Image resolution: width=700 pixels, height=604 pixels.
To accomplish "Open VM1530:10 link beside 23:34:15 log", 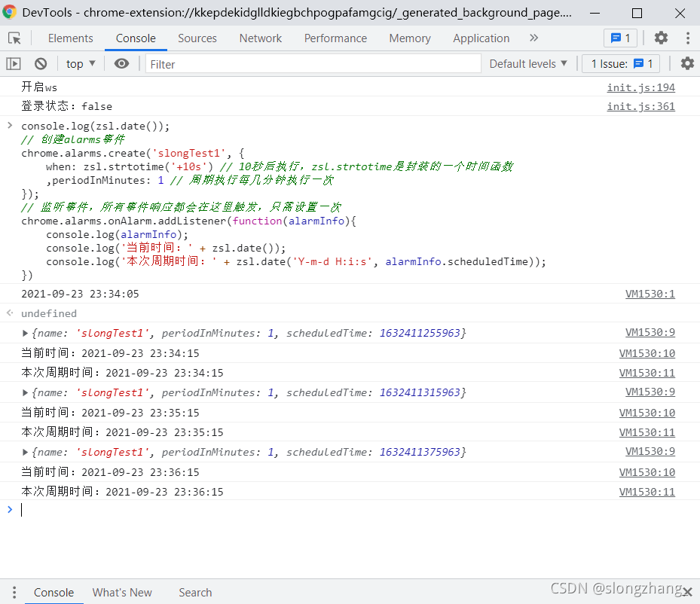I will point(647,353).
